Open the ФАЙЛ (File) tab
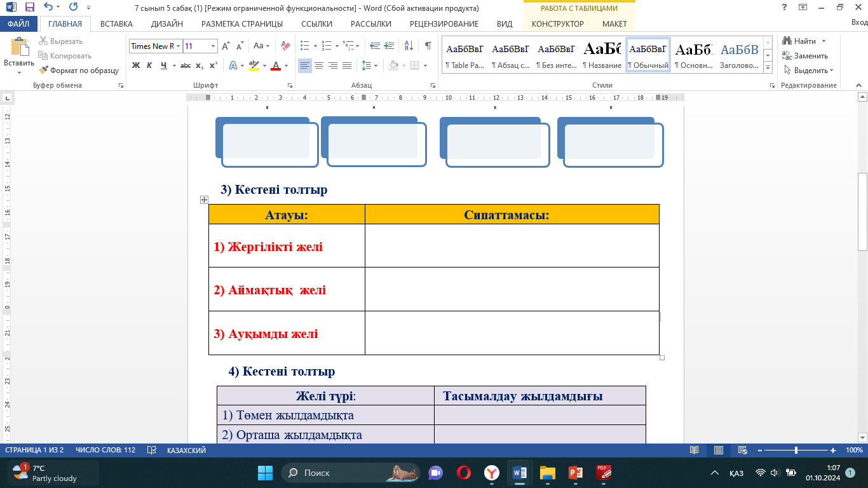The image size is (868, 488). tap(18, 24)
